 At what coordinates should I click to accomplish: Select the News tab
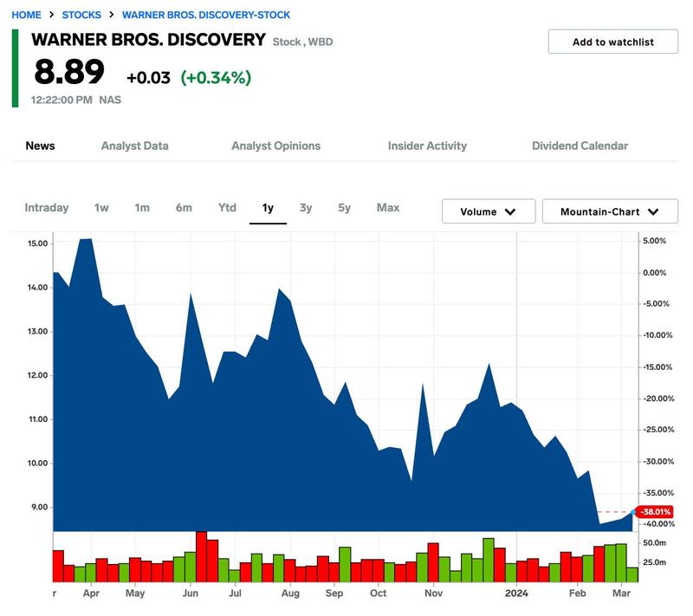(40, 146)
